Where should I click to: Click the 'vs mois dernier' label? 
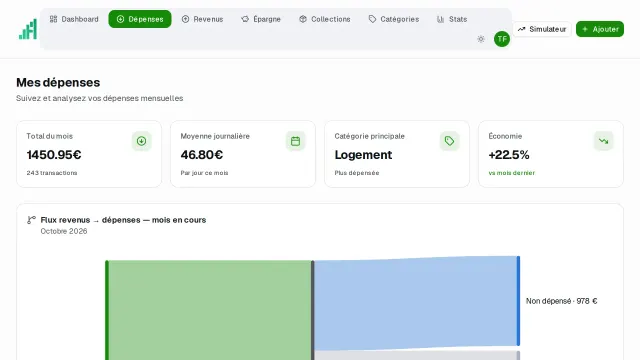tap(512, 173)
